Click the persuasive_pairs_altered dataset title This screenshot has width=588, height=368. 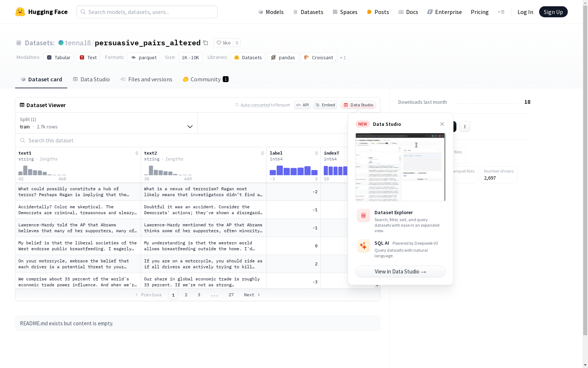pyautogui.click(x=148, y=43)
